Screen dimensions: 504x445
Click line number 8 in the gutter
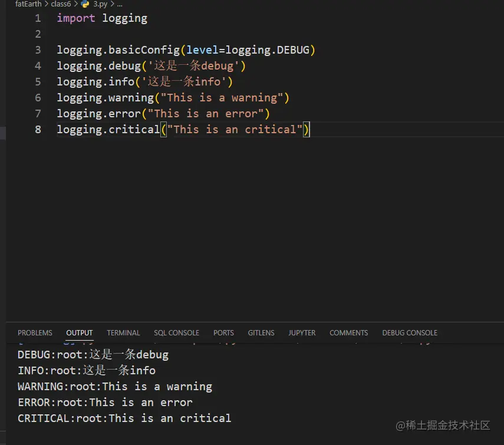tap(38, 130)
